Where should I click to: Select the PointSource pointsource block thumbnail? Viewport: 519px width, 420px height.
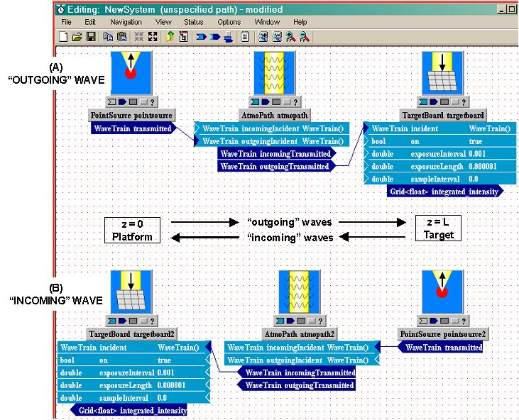[x=131, y=73]
